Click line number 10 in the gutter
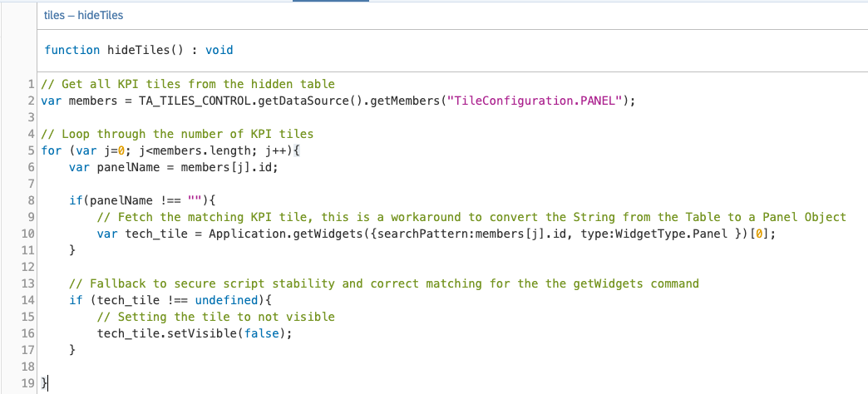 coord(27,234)
